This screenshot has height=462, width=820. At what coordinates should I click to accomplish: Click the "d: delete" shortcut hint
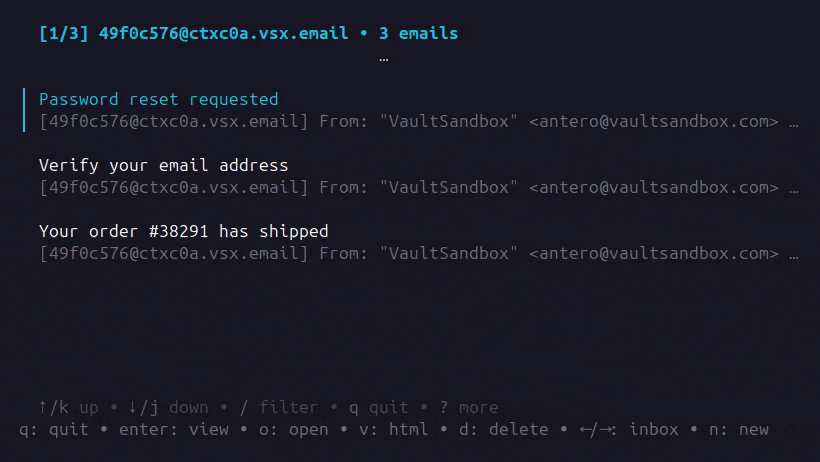click(503, 429)
